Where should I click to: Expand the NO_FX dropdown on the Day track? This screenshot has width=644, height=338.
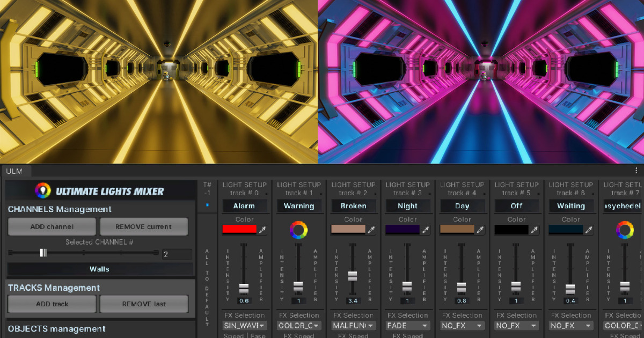click(x=462, y=326)
